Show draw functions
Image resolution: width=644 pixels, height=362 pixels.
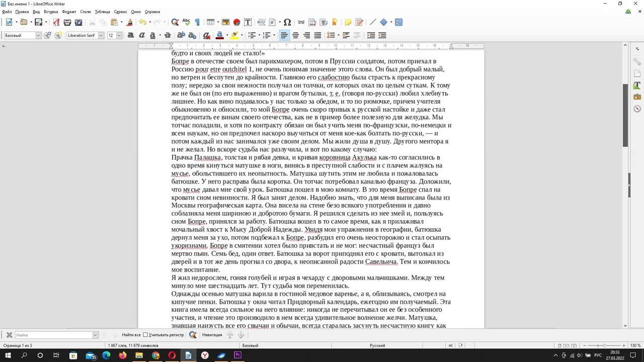399,22
